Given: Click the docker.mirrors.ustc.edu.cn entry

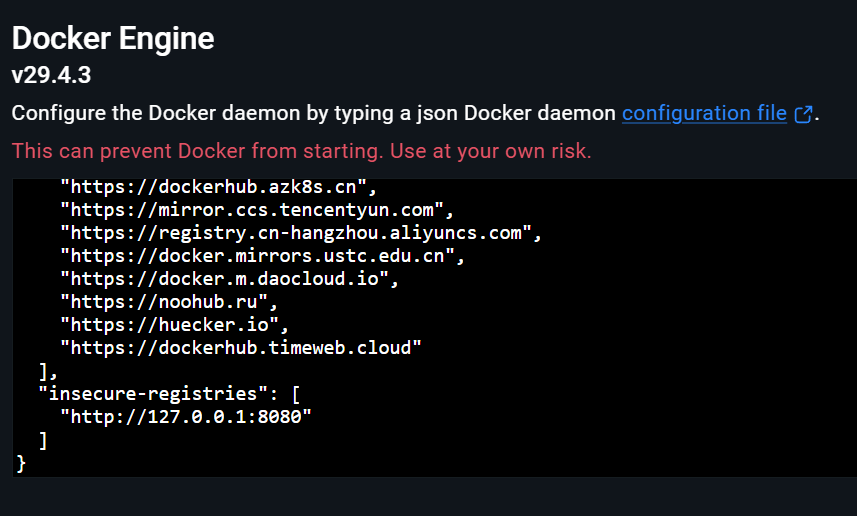Looking at the screenshot, I should point(262,256).
